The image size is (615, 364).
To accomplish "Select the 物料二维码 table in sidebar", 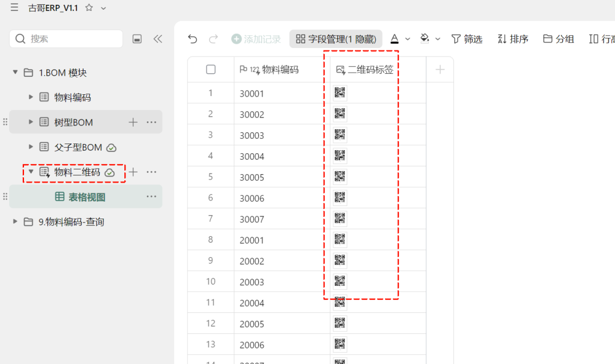I will (x=77, y=172).
